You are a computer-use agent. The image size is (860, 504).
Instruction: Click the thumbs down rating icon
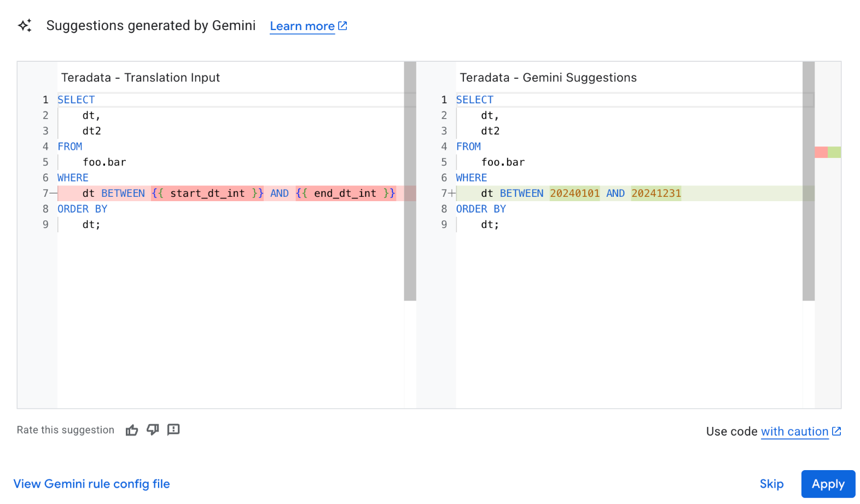[153, 430]
